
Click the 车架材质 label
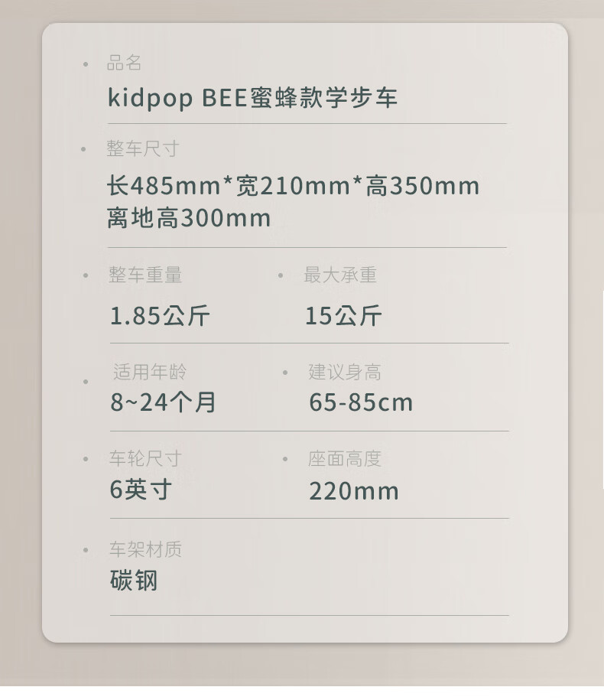(145, 549)
